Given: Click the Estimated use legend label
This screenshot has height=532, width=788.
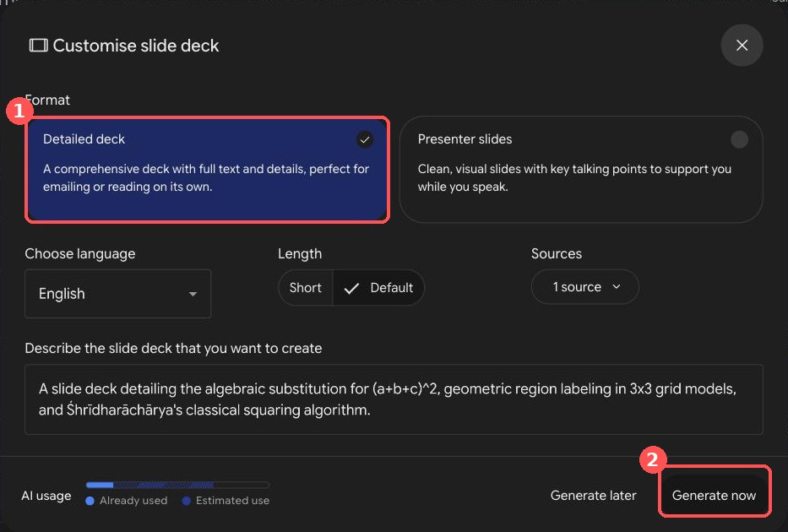Looking at the screenshot, I should (232, 501).
